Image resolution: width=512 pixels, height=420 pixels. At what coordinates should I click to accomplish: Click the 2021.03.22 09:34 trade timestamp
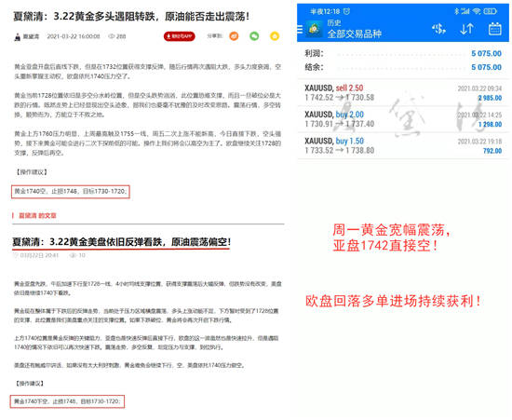[479, 88]
